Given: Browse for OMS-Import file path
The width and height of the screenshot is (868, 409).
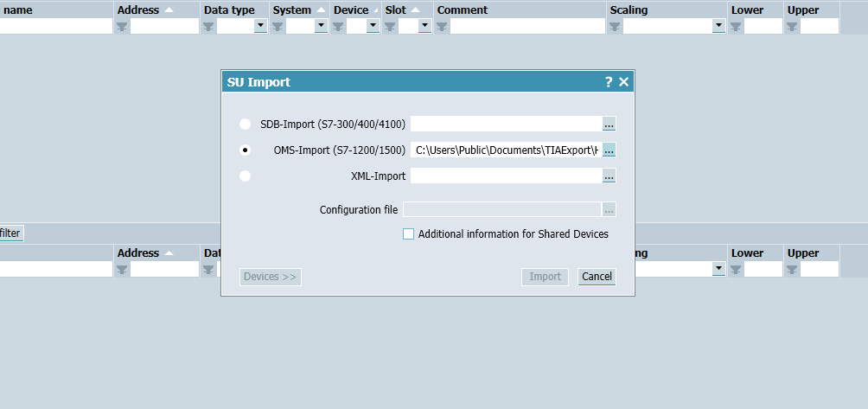Looking at the screenshot, I should tap(609, 150).
